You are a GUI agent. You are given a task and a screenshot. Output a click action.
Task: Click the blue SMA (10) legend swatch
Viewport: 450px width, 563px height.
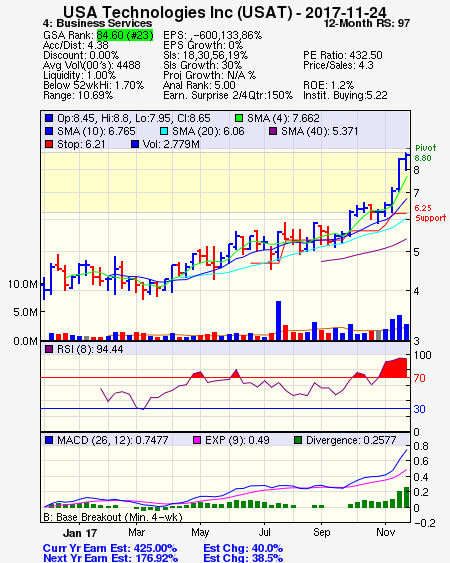click(x=49, y=131)
